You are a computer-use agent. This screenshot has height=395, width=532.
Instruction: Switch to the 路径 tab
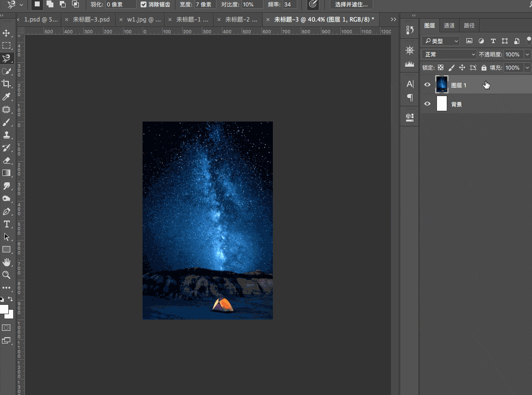[469, 25]
